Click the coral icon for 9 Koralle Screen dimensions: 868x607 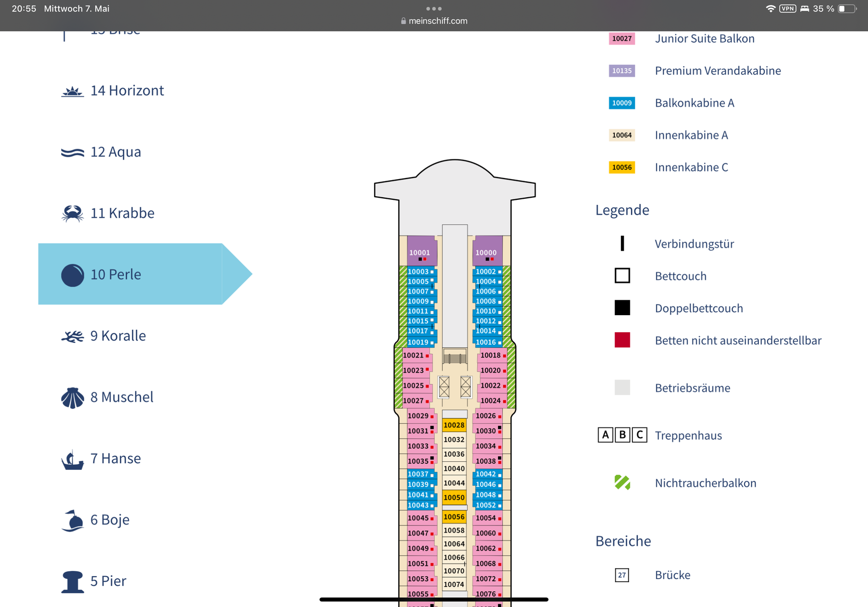tap(72, 336)
